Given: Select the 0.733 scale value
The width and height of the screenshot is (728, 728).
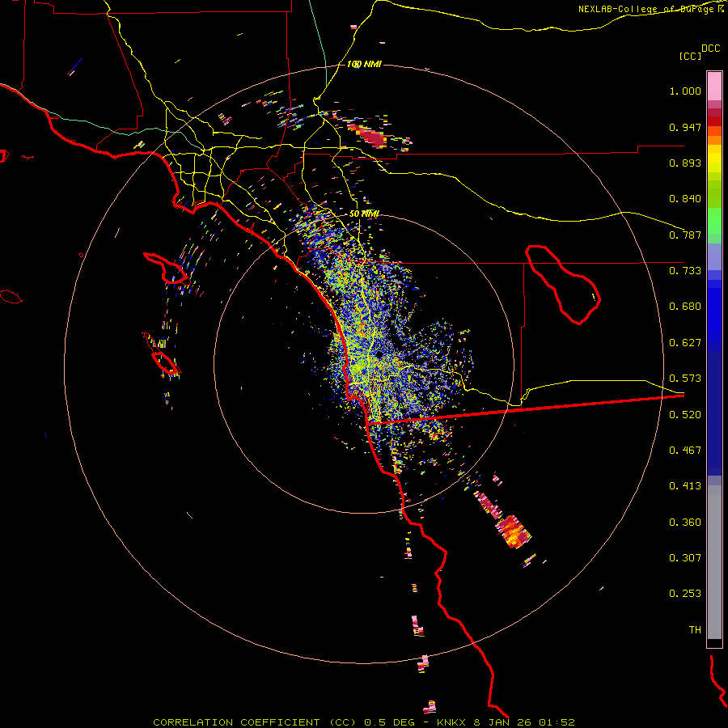Looking at the screenshot, I should pos(685,271).
